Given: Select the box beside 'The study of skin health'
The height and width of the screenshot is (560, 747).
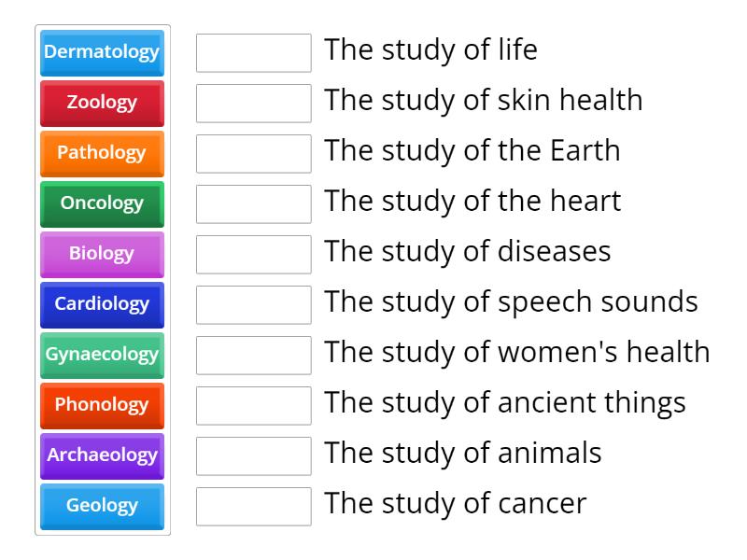Looking at the screenshot, I should tap(254, 104).
